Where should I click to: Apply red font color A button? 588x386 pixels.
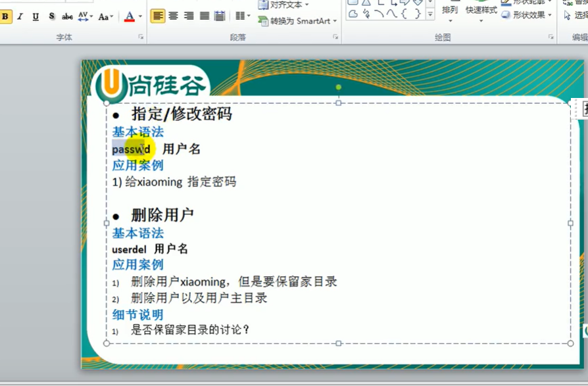(130, 16)
